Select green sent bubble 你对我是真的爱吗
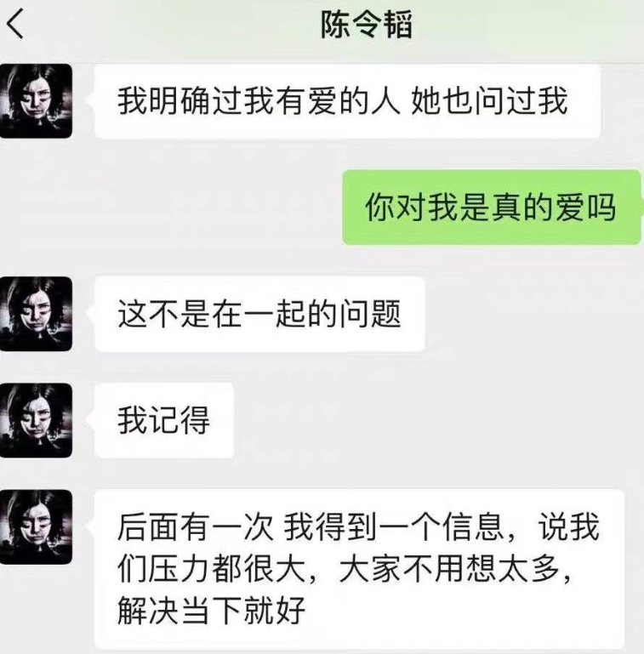Image resolution: width=644 pixels, height=654 pixels. [x=492, y=208]
